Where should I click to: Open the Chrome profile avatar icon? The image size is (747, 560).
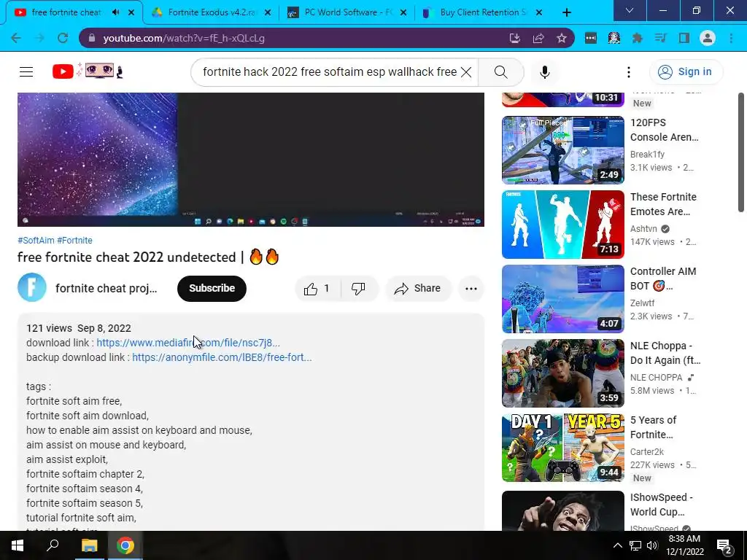point(708,38)
